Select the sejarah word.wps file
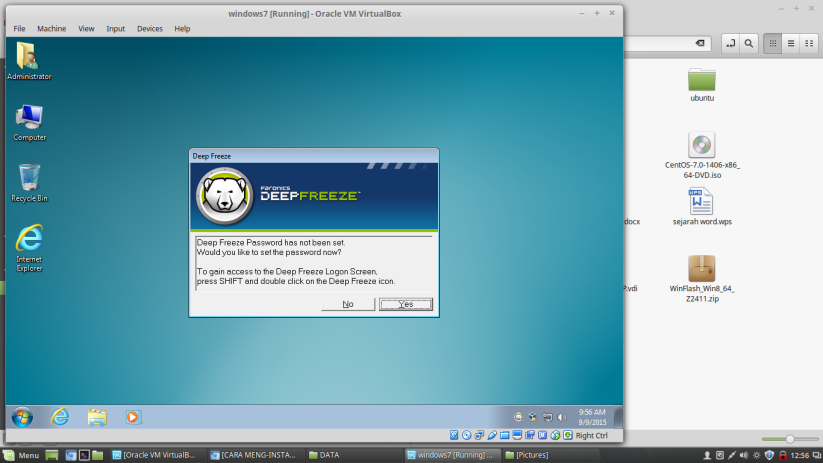Viewport: 823px width, 463px height. 702,207
